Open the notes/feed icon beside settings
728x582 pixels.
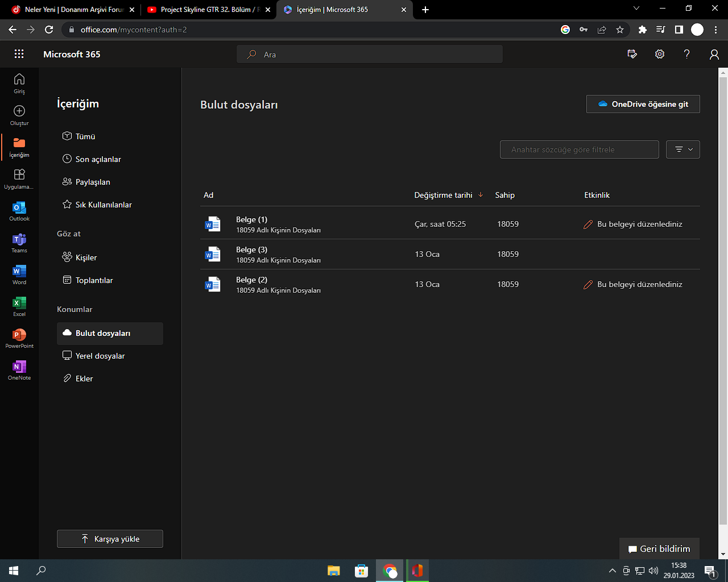(x=632, y=54)
